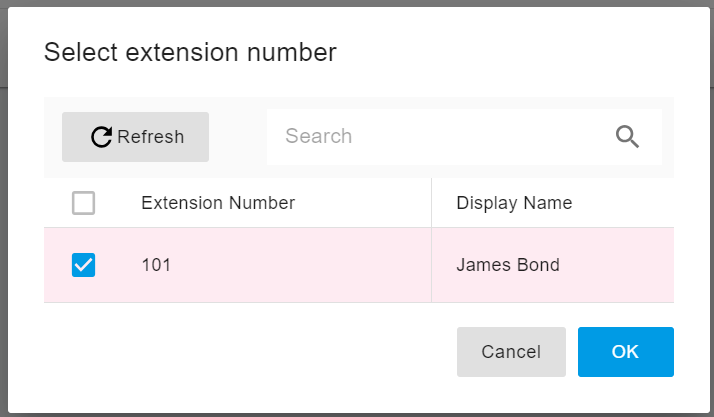
Task: Confirm the selection with OK
Action: (625, 352)
